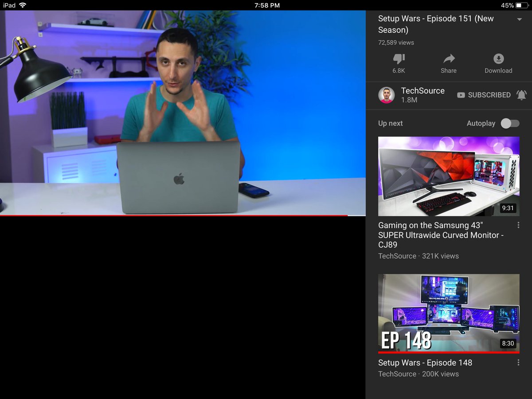Tap TechSource · 321K views text
This screenshot has width=532, height=399.
(419, 256)
